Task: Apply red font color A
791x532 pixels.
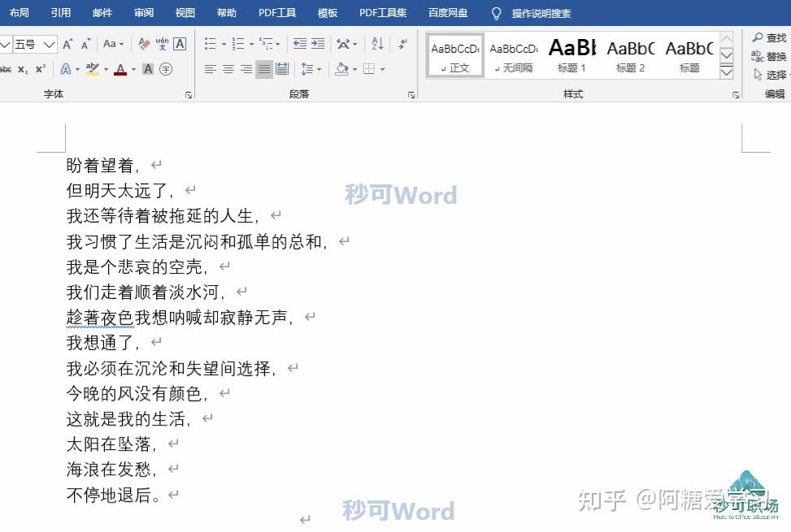Action: coord(120,69)
